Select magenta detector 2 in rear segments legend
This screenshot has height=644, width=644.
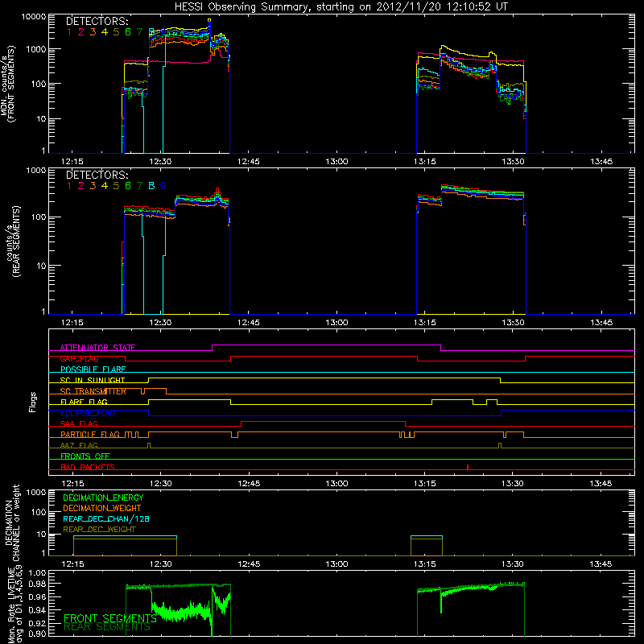[x=81, y=186]
